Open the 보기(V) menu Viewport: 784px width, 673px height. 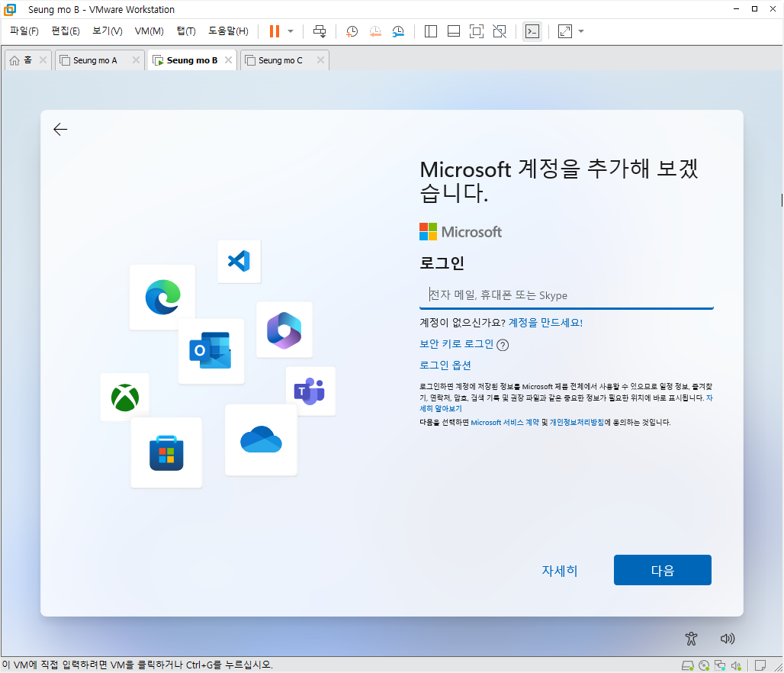108,31
